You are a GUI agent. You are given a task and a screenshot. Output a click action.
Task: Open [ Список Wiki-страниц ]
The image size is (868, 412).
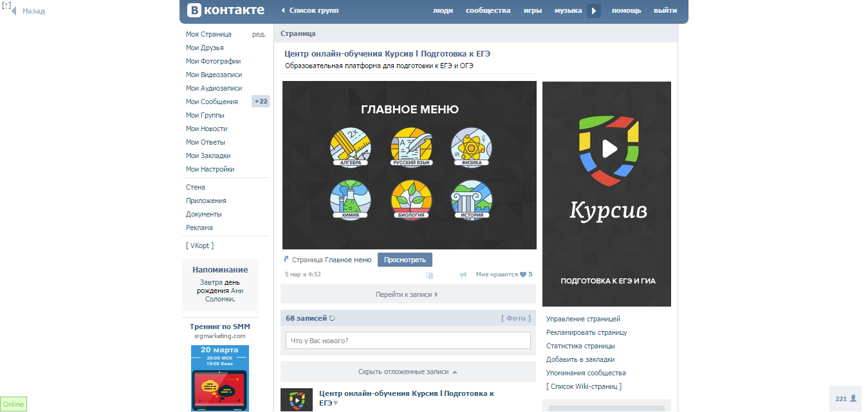pos(584,386)
